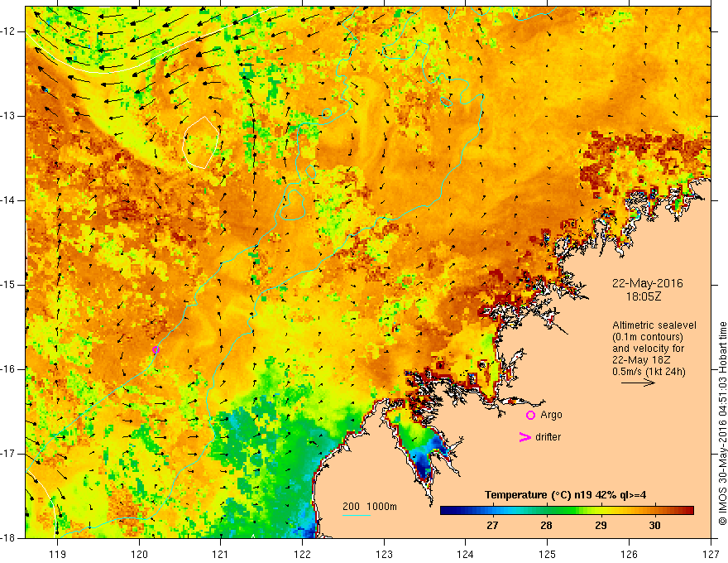This screenshot has width=728, height=563.
Task: Click longitude axis label 122
Action: tap(302, 554)
